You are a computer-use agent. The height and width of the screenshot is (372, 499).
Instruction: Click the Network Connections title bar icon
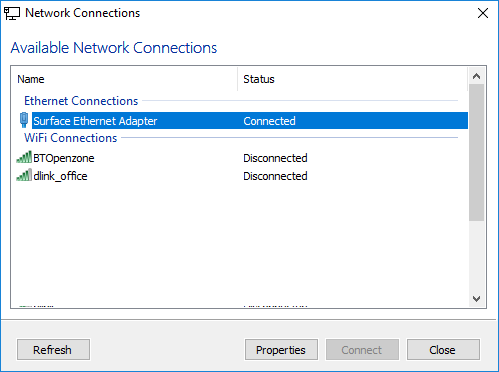click(12, 13)
